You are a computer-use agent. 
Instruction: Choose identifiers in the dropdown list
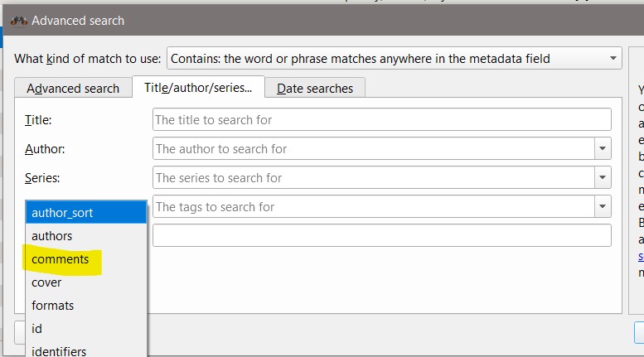(59, 351)
